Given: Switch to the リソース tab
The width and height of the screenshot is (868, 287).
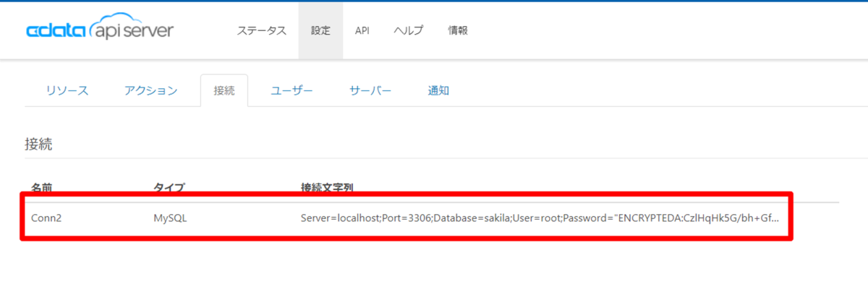Looking at the screenshot, I should point(67,90).
